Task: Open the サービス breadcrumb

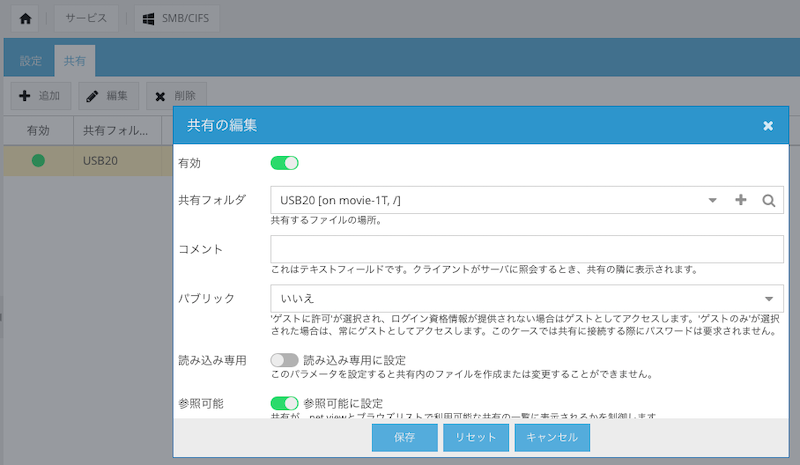Action: (x=86, y=18)
